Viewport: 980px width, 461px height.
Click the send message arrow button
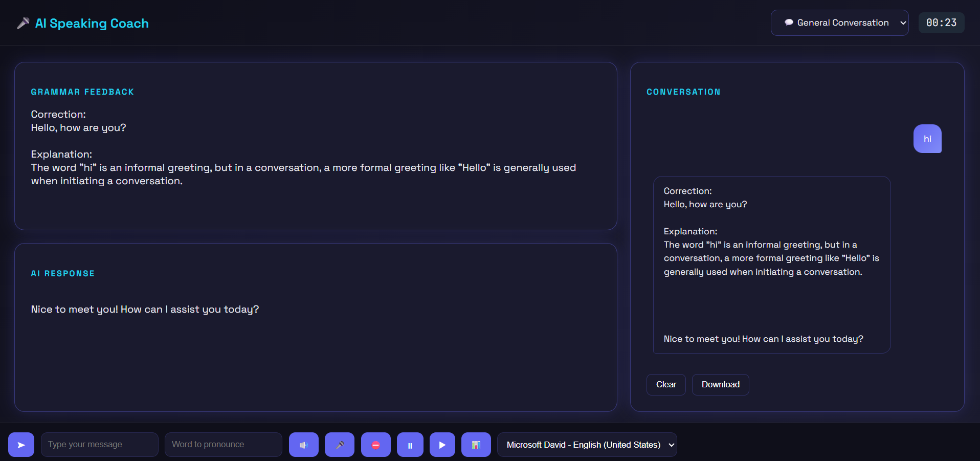coord(21,445)
